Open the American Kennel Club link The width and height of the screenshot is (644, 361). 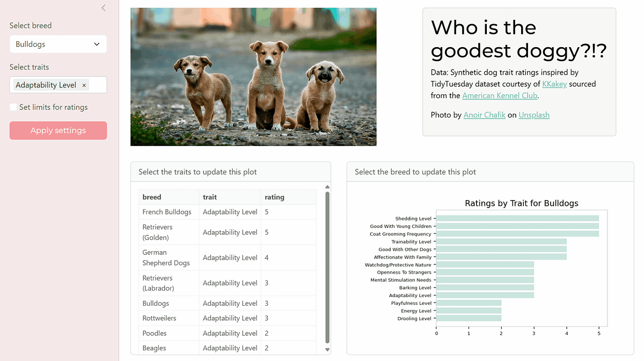[x=500, y=95]
